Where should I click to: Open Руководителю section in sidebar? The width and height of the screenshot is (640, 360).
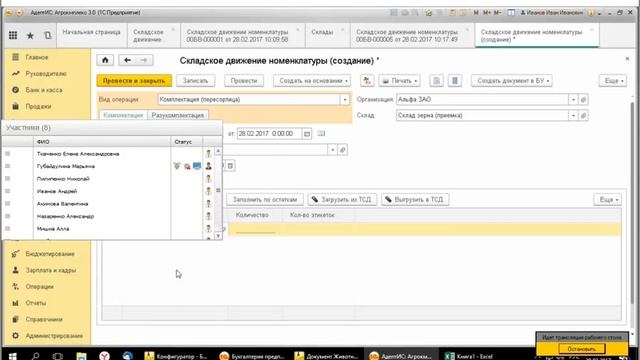pyautogui.click(x=47, y=73)
